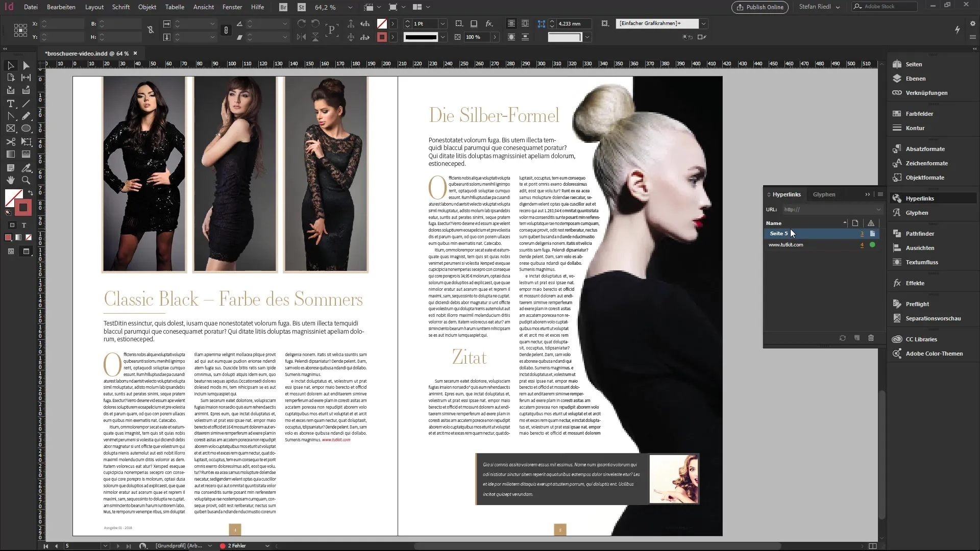This screenshot has width=980, height=551.
Task: Swap fill and stroke arrows
Action: (x=30, y=193)
